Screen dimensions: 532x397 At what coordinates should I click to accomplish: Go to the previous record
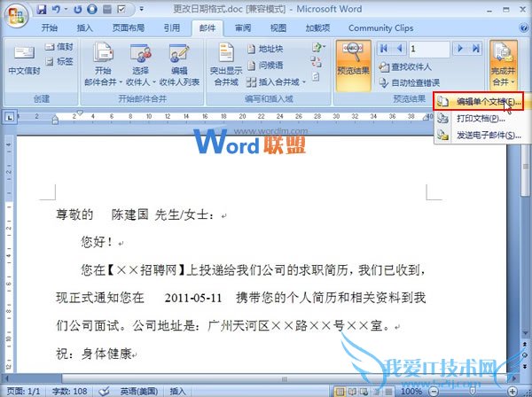(x=400, y=49)
